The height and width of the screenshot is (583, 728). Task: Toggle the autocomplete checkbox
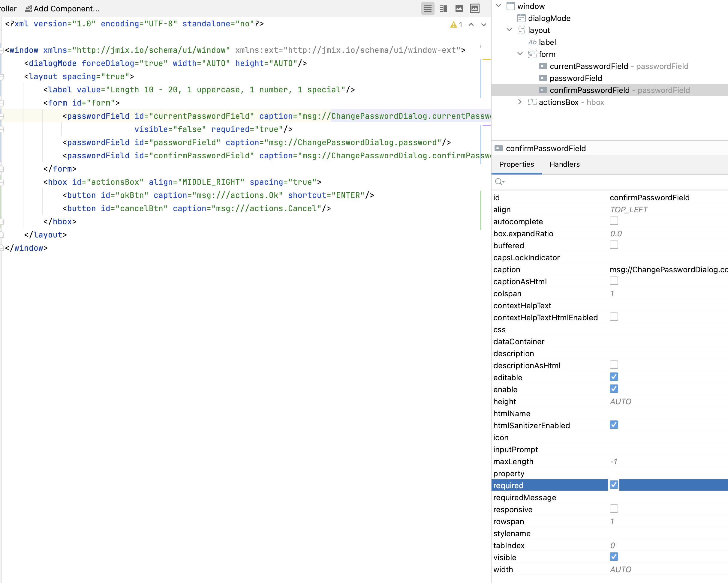click(x=614, y=221)
